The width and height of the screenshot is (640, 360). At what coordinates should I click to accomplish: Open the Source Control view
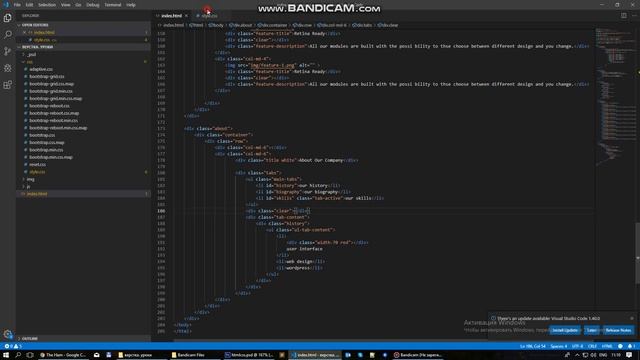[x=7, y=51]
